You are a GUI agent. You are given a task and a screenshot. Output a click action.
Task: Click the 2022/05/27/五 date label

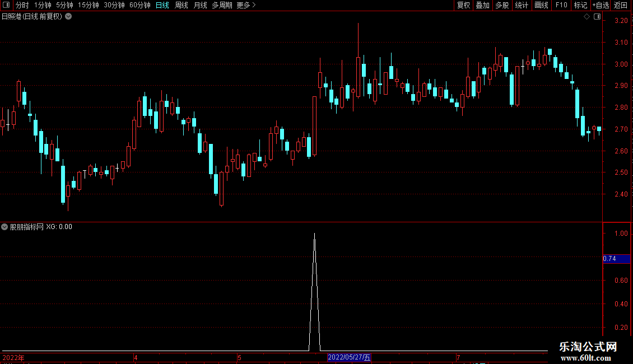coord(349,357)
